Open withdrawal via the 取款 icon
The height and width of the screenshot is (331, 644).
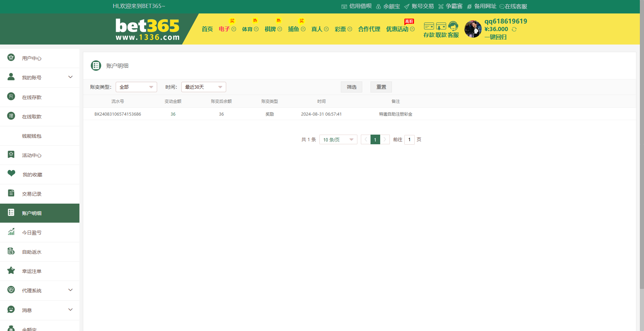click(441, 27)
